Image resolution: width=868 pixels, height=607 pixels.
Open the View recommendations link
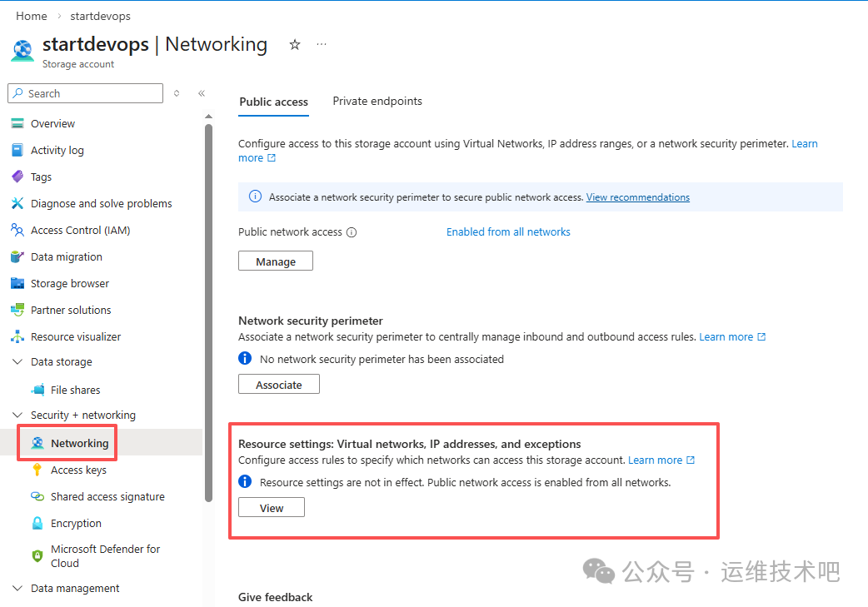click(637, 197)
